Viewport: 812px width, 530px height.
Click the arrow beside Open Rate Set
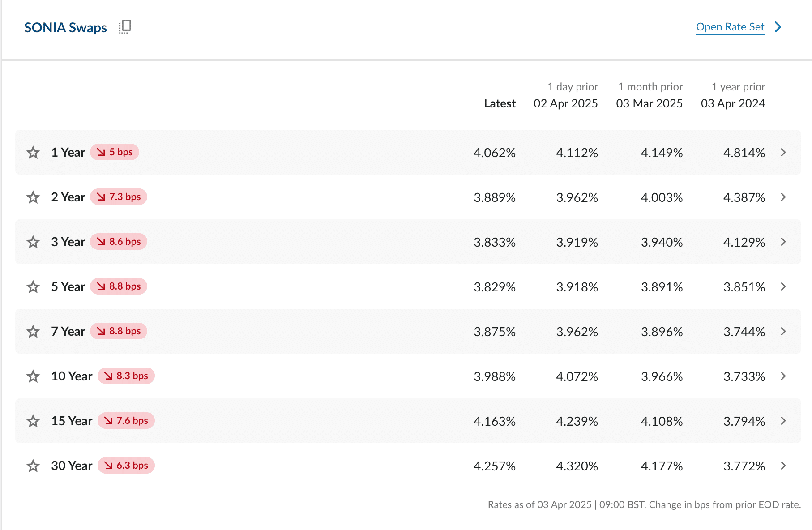778,27
